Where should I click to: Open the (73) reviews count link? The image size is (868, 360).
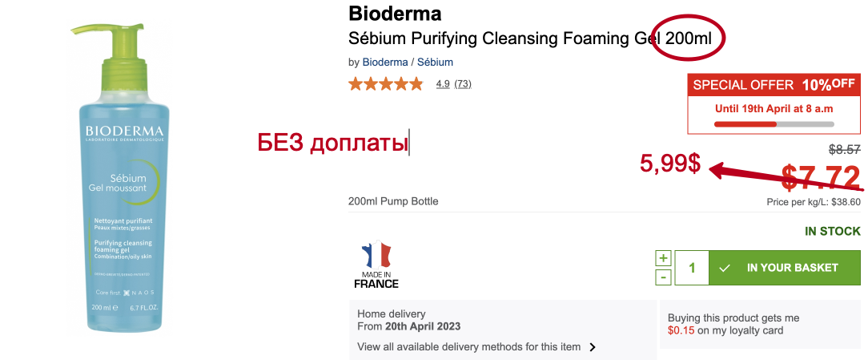(463, 84)
